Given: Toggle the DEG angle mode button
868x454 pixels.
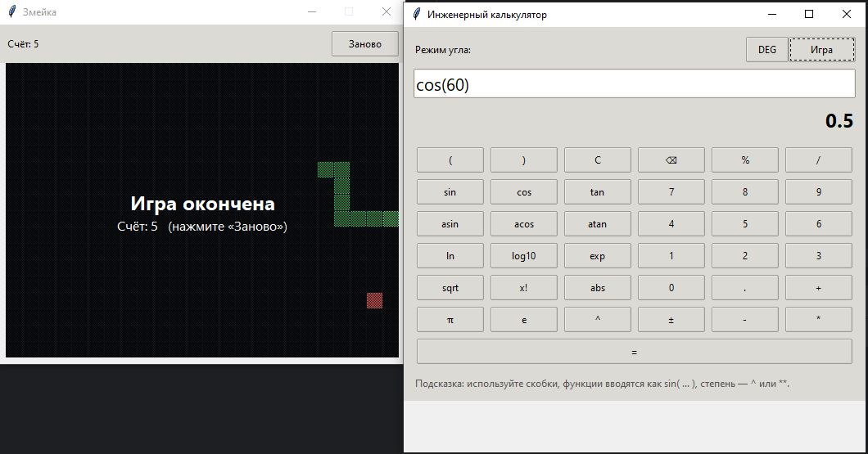Looking at the screenshot, I should click(x=766, y=50).
